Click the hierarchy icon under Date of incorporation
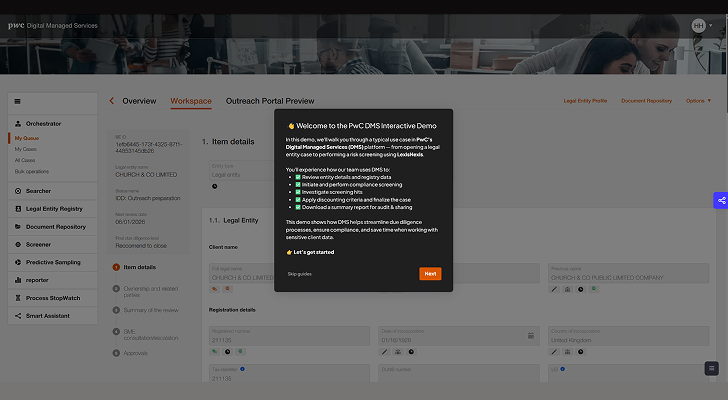 coord(398,352)
